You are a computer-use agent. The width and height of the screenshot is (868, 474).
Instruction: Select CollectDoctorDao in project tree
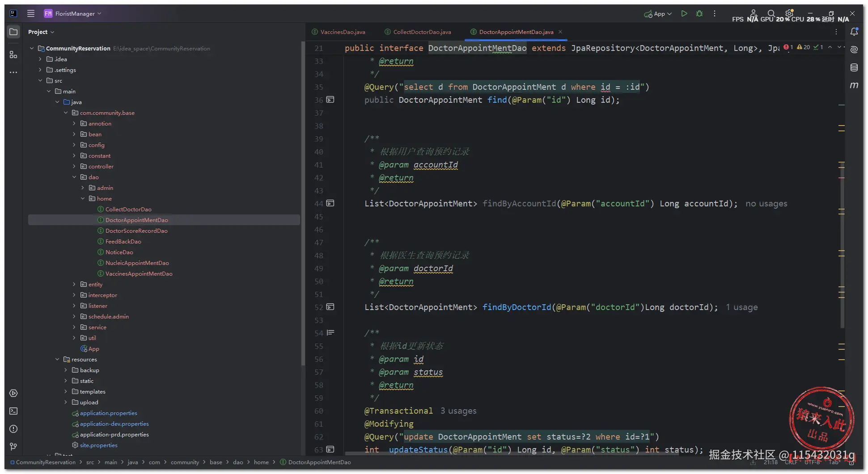pyautogui.click(x=128, y=209)
